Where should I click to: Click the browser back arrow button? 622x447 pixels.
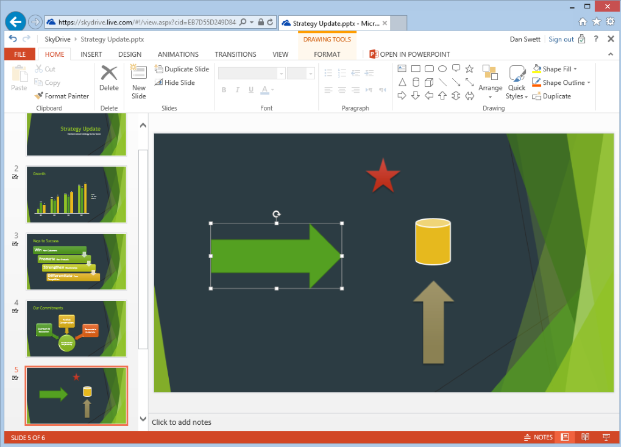(14, 20)
